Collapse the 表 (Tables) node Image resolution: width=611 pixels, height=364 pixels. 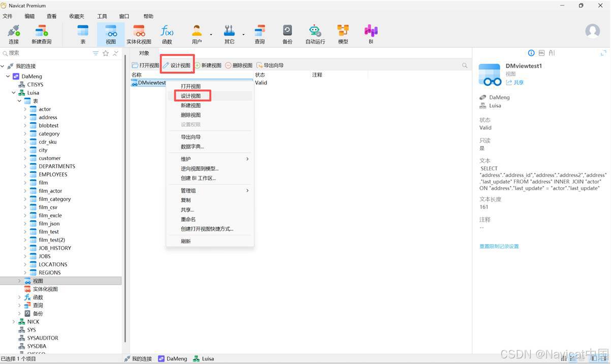coord(19,101)
